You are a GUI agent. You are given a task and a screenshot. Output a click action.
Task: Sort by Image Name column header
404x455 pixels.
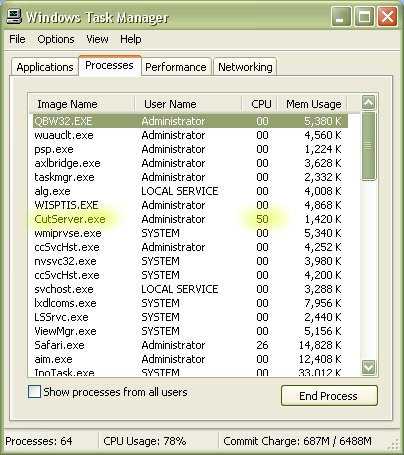(x=82, y=104)
